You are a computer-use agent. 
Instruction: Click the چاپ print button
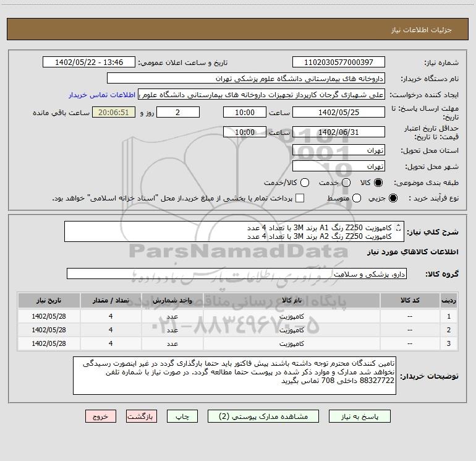(x=182, y=416)
